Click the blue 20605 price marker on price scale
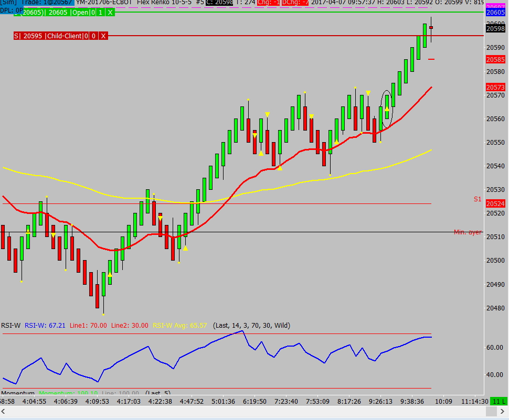509x420 pixels. tap(496, 13)
